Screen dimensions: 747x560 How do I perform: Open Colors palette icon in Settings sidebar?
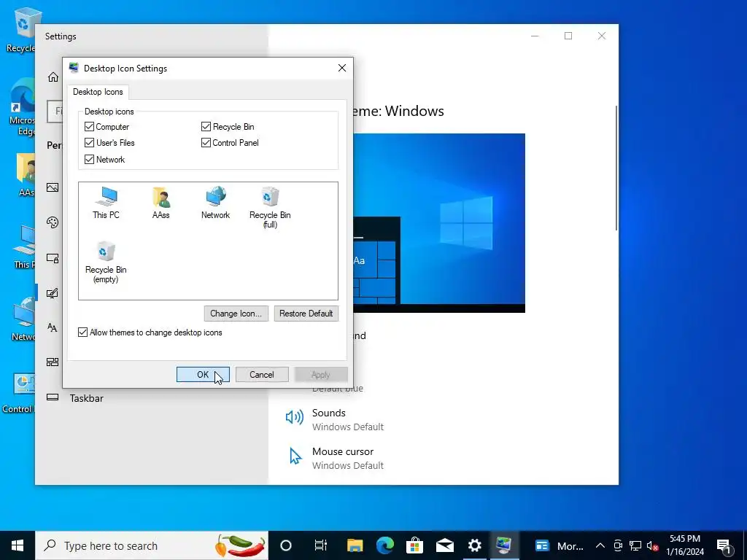[x=53, y=222]
